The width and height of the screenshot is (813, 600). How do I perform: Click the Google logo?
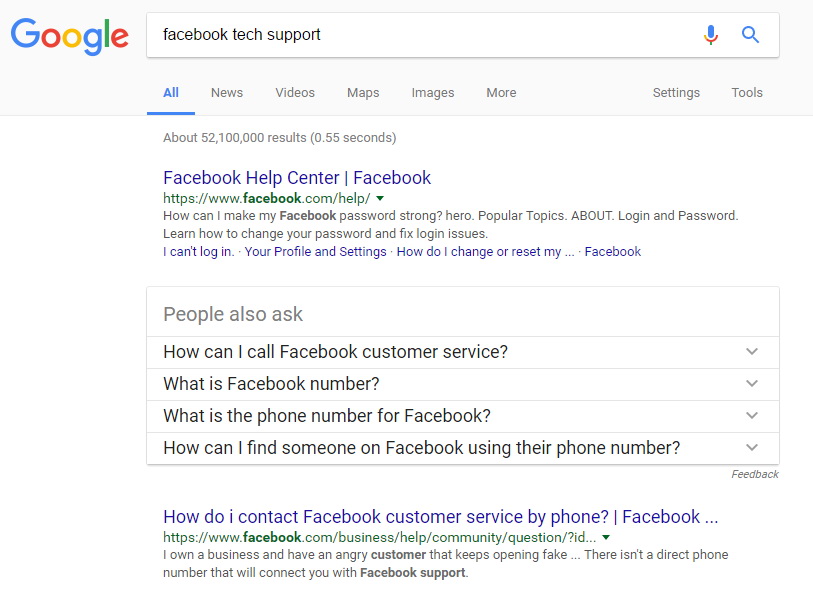tap(69, 36)
